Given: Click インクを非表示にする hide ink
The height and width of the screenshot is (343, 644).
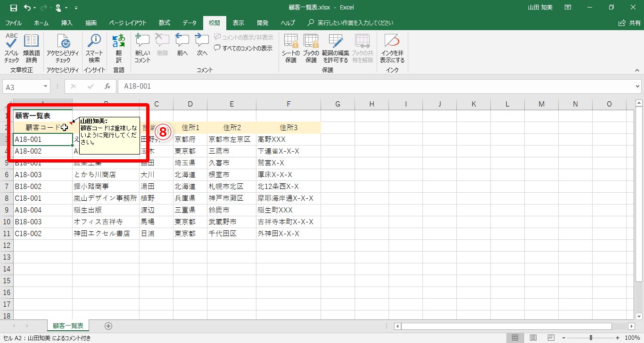Looking at the screenshot, I should (392, 48).
